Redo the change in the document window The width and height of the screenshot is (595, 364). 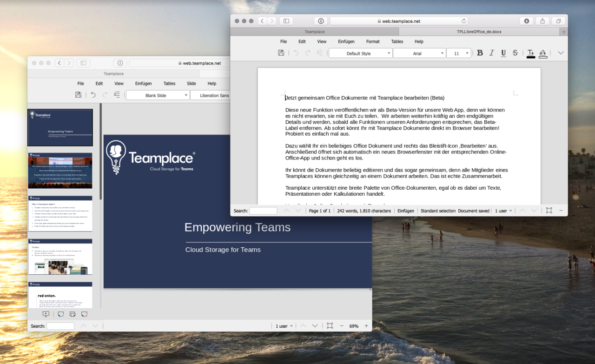click(x=308, y=53)
